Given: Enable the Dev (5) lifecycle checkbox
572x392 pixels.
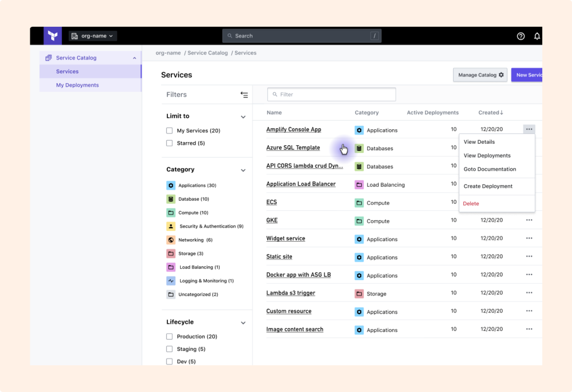Looking at the screenshot, I should 169,362.
